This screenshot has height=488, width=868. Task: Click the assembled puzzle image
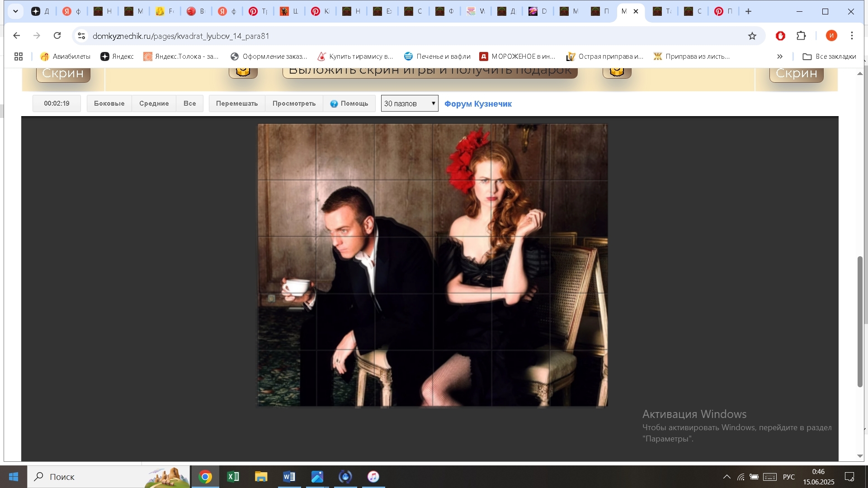coord(433,265)
